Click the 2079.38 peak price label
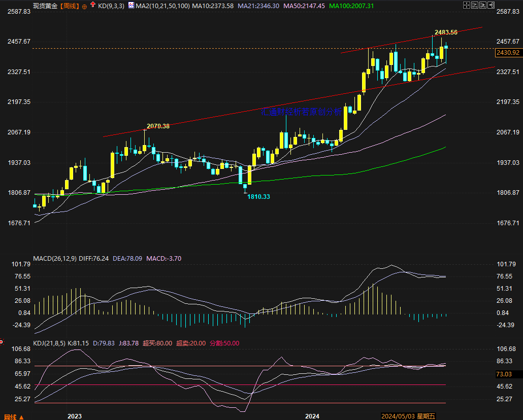 pyautogui.click(x=158, y=126)
